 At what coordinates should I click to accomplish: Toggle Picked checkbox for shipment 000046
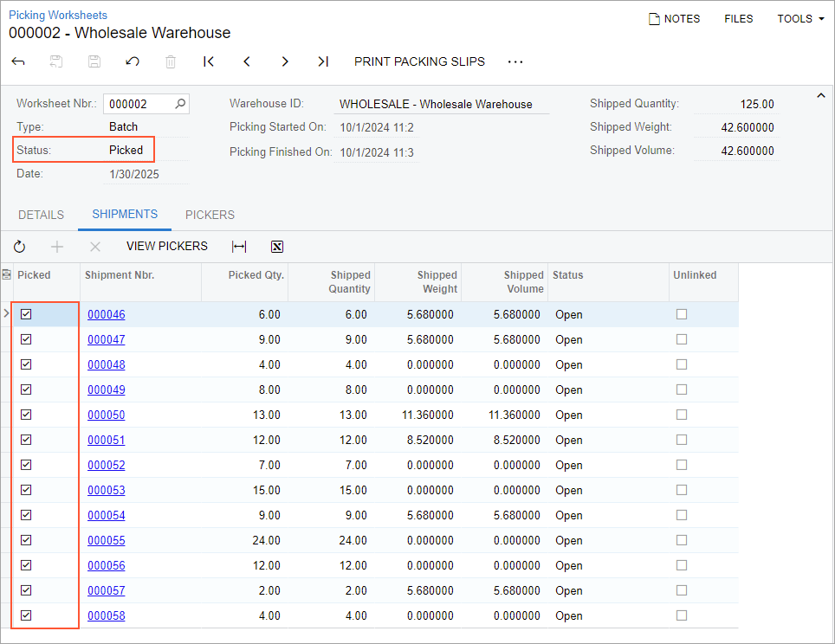26,314
